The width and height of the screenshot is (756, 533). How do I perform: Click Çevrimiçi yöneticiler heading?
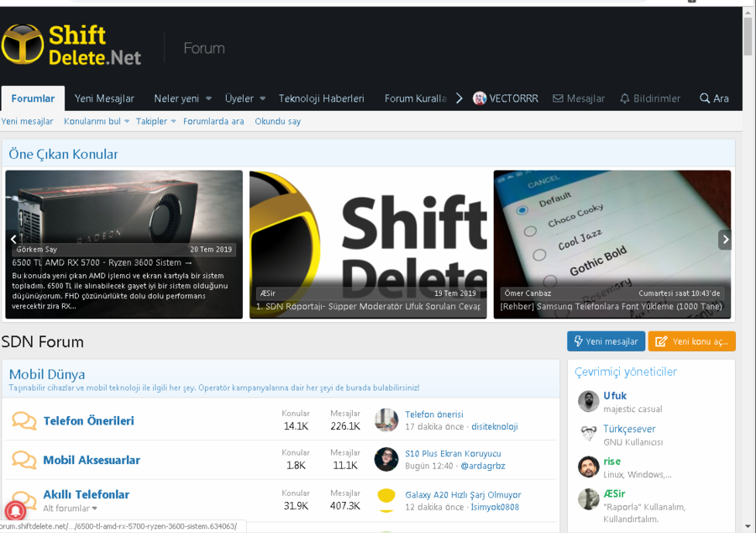click(625, 372)
